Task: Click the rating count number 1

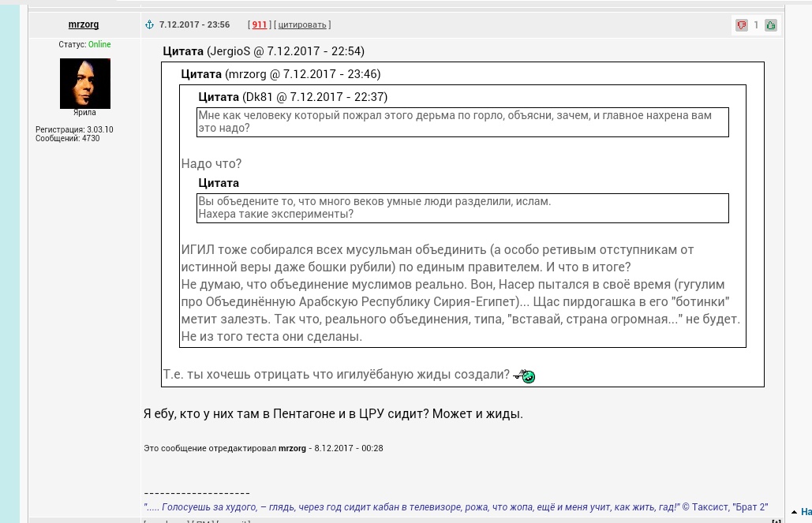Action: tap(756, 25)
